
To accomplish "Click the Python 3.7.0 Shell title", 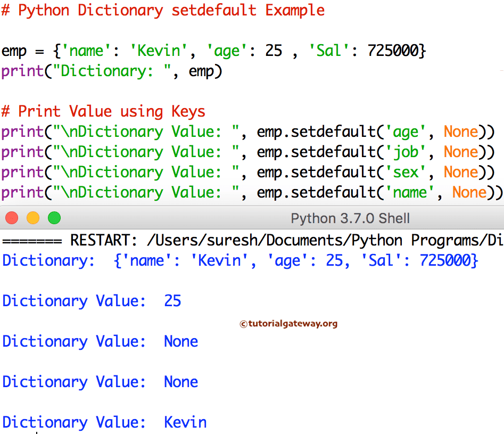I will pos(350,218).
